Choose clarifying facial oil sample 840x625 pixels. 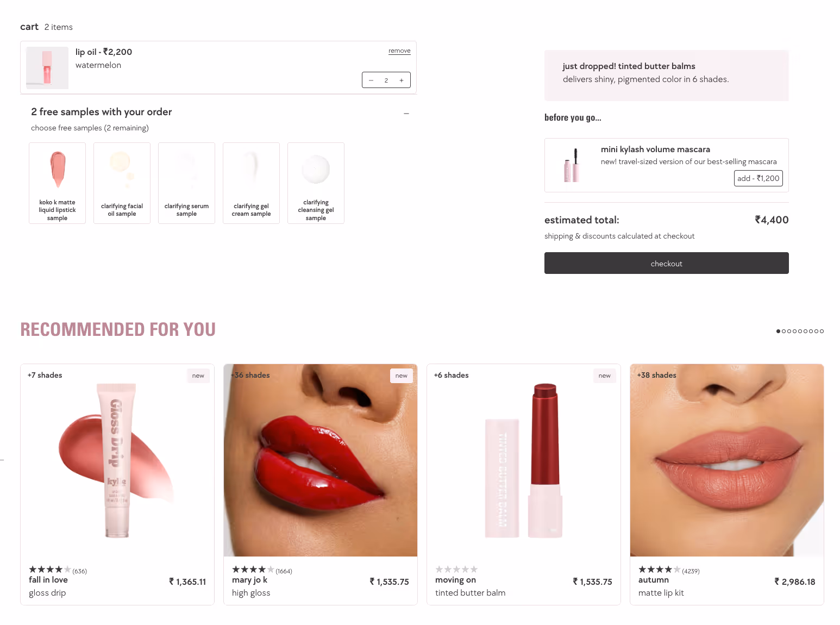pos(122,183)
